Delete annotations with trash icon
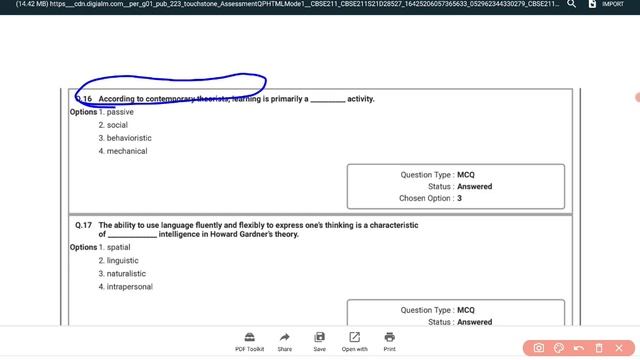 tap(599, 348)
